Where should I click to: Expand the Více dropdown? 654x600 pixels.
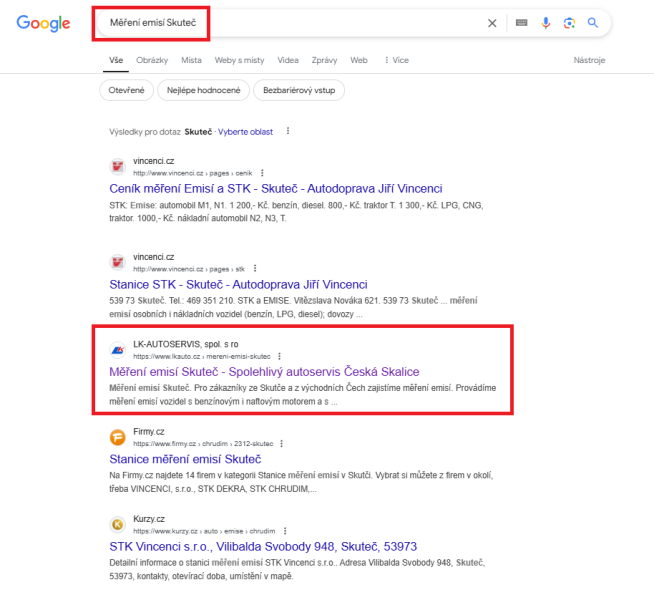pyautogui.click(x=397, y=60)
